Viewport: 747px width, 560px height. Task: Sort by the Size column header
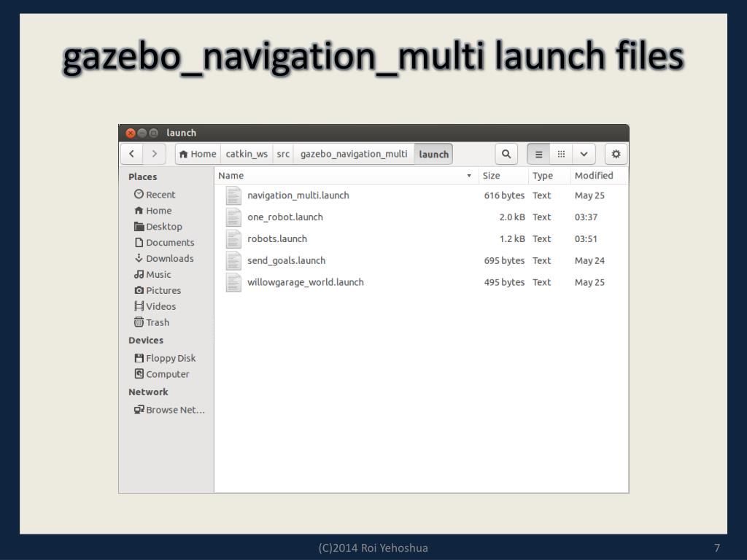coord(503,175)
